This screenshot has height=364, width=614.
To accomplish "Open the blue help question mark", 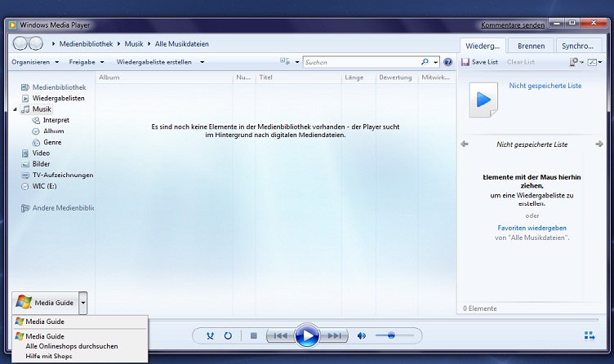I will (448, 62).
